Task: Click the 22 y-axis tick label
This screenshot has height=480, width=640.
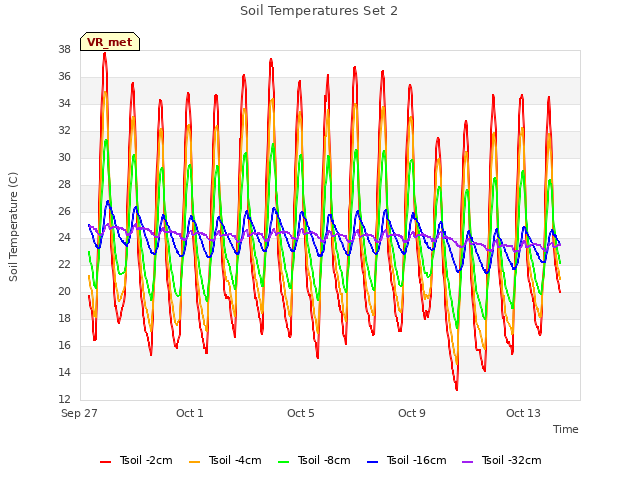Action: pos(64,265)
